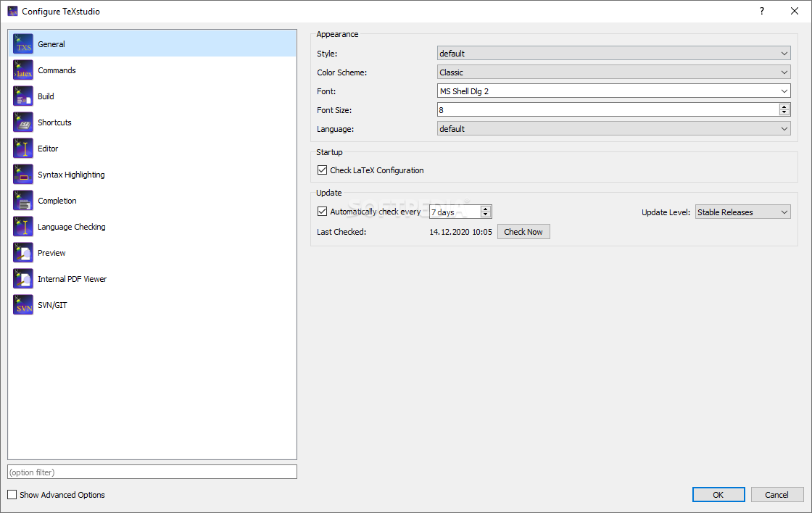Click the Language Checking icon
This screenshot has width=812, height=513.
tap(22, 227)
